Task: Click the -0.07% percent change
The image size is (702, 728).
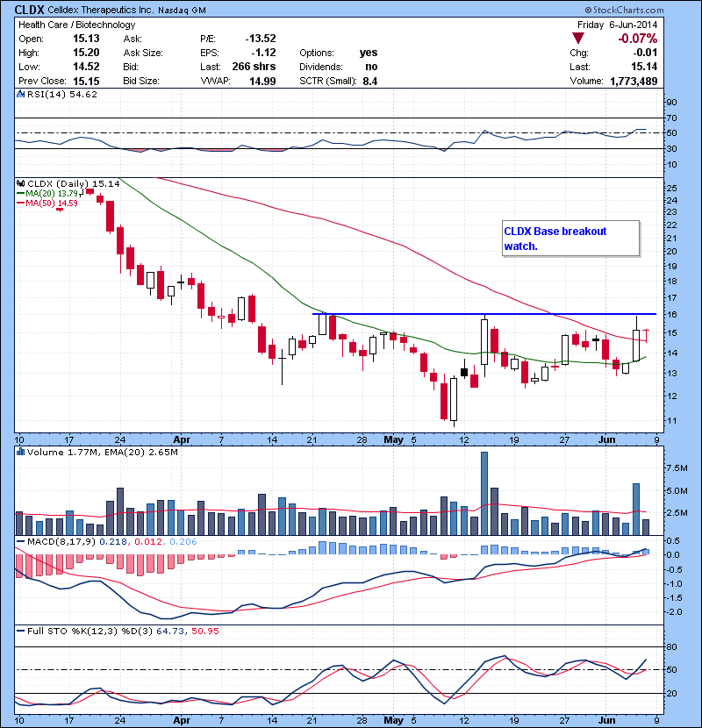Action: pos(637,39)
